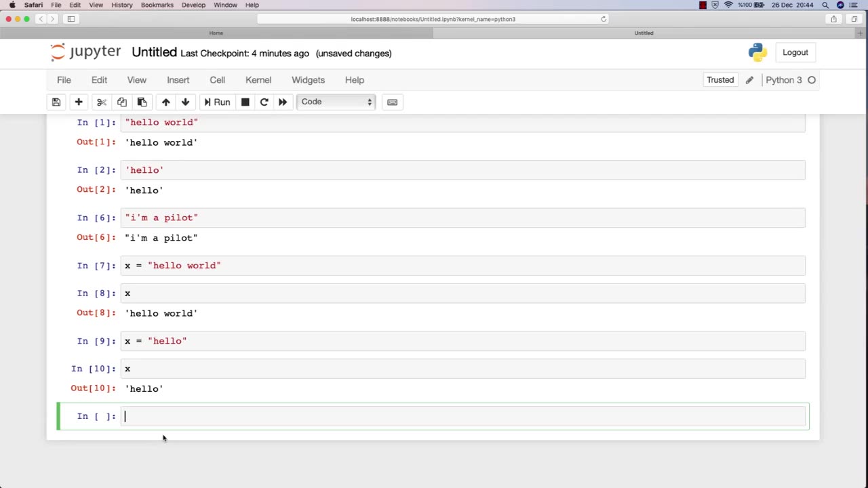
Task: Select the In [10] cell containing x
Action: coord(463,369)
